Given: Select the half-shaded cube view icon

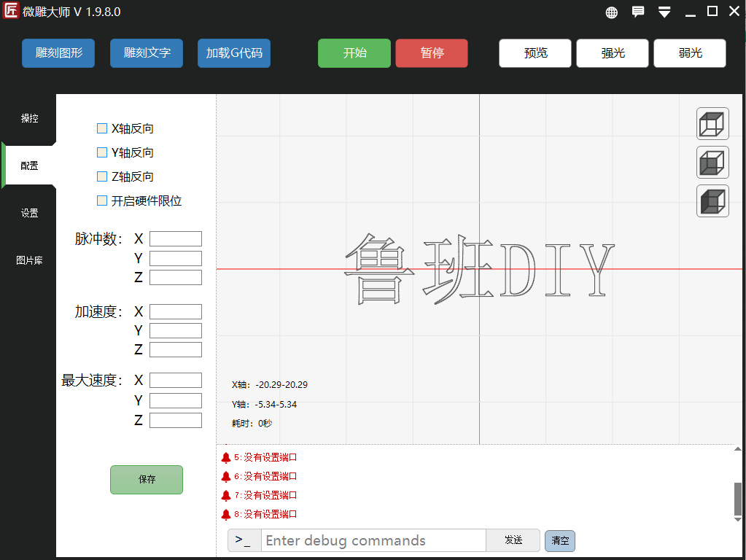Looking at the screenshot, I should [x=712, y=162].
